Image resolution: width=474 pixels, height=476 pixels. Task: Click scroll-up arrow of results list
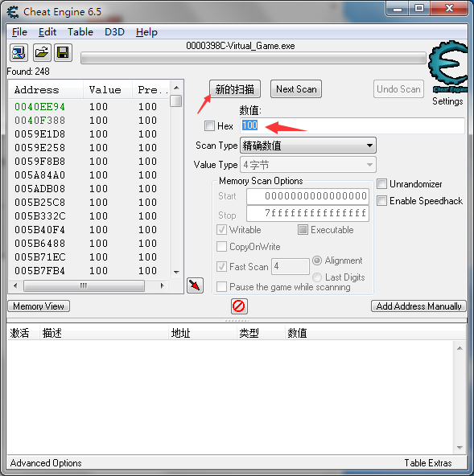coord(176,88)
